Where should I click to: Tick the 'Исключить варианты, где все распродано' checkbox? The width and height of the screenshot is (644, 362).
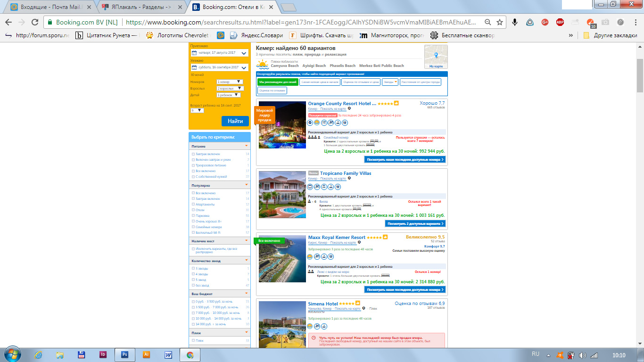click(x=193, y=249)
